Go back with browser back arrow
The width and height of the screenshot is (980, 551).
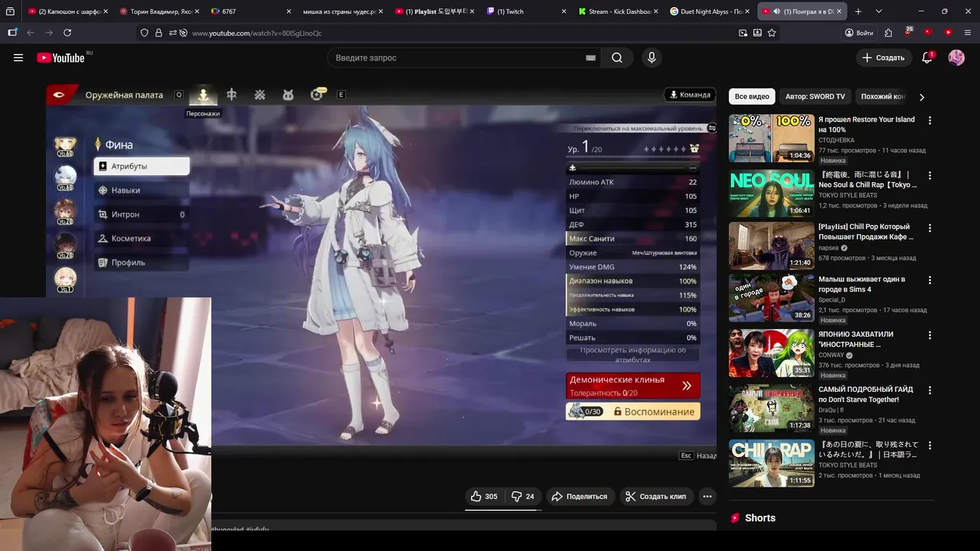click(x=31, y=33)
